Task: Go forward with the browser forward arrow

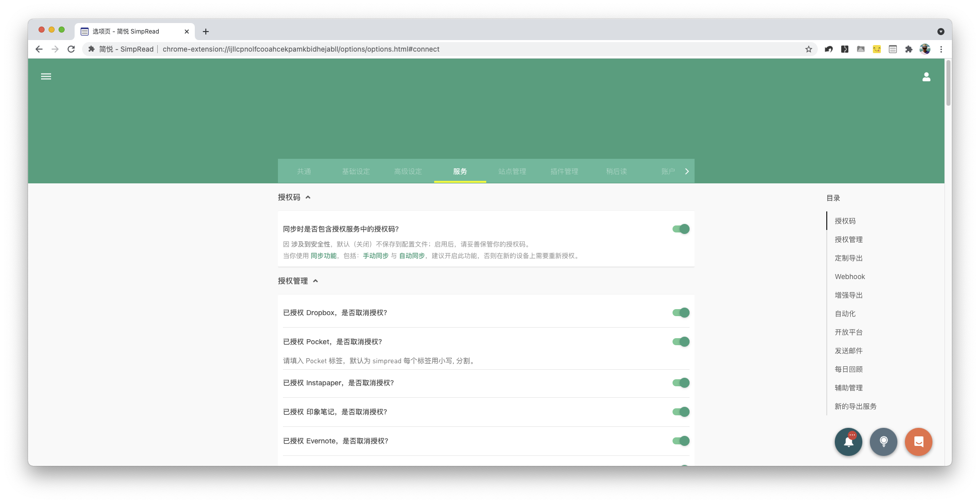Action: point(55,49)
